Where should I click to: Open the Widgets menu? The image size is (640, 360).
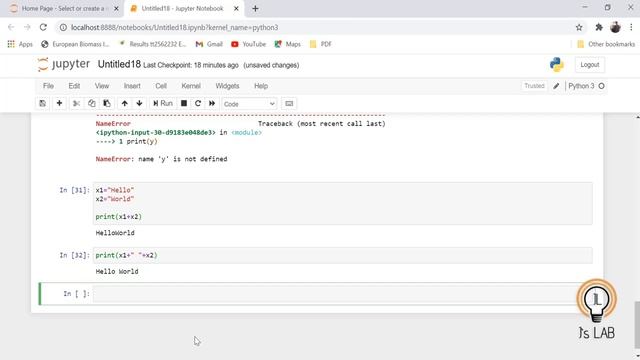pos(227,86)
